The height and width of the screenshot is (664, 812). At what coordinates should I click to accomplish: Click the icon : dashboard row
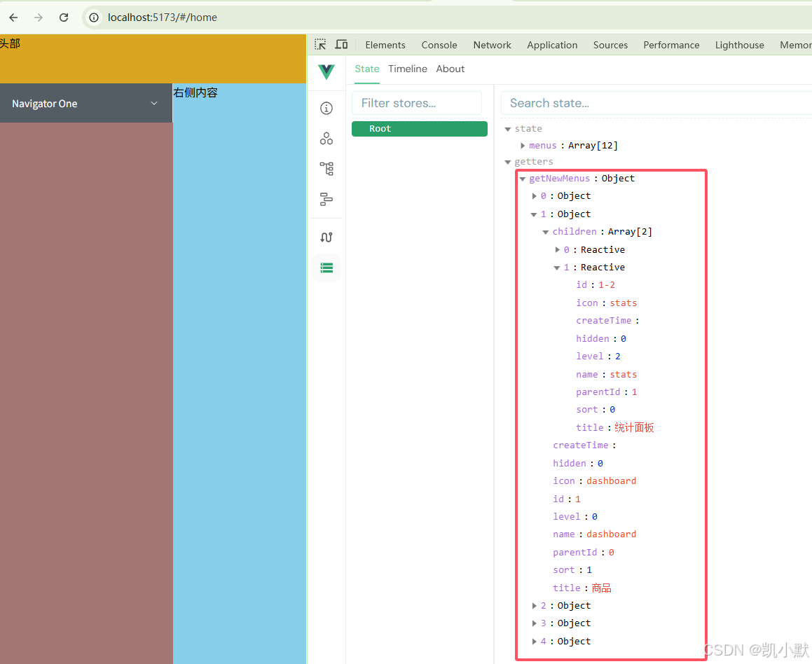point(595,480)
